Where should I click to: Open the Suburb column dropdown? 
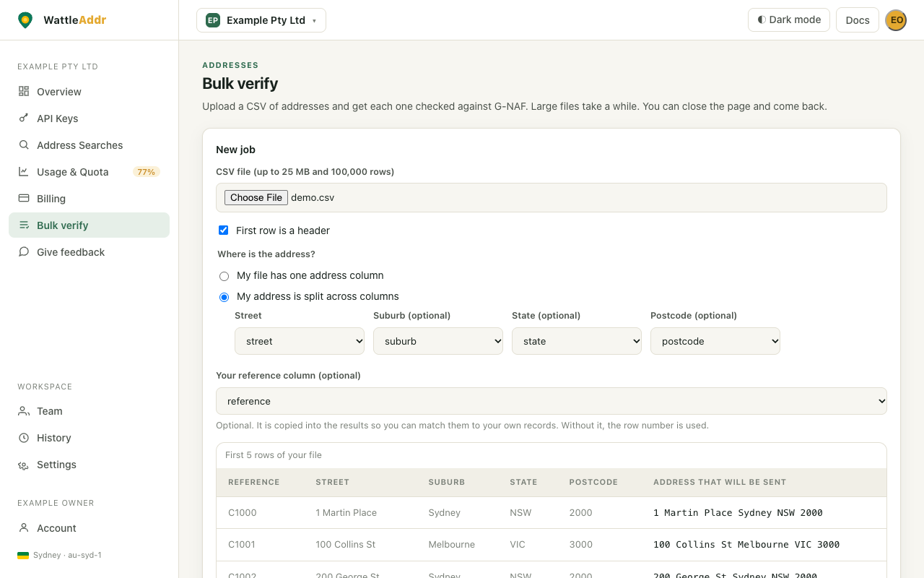[438, 341]
